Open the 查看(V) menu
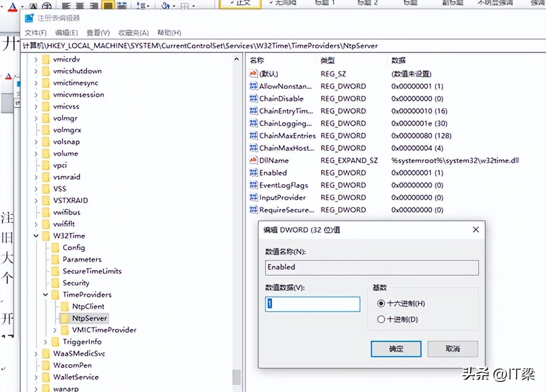 [97, 33]
